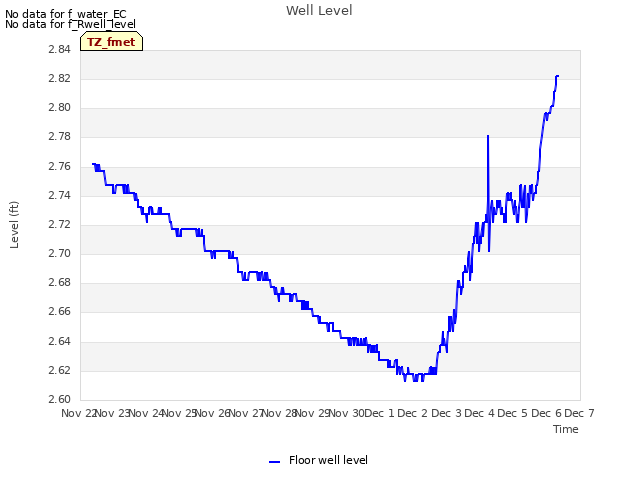Screen dimensions: 640x480
Task: Click the 2.72 y-axis tick label
Action: (x=59, y=224)
